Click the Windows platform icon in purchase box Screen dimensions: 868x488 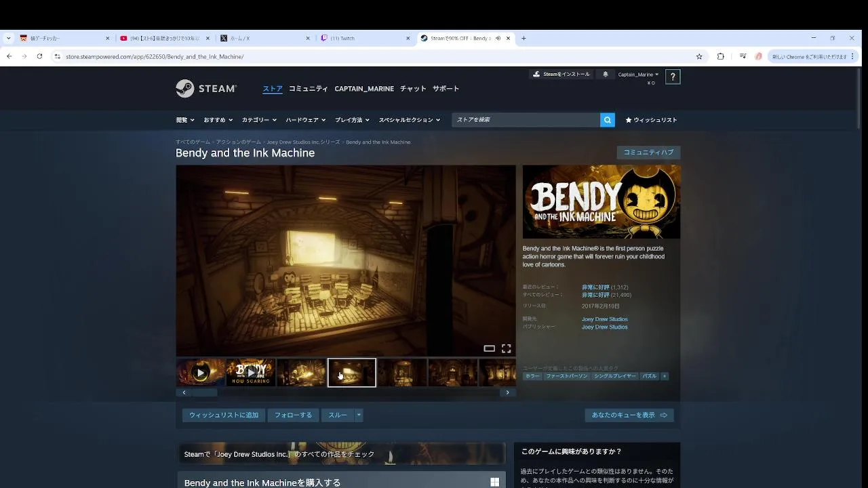tap(495, 483)
